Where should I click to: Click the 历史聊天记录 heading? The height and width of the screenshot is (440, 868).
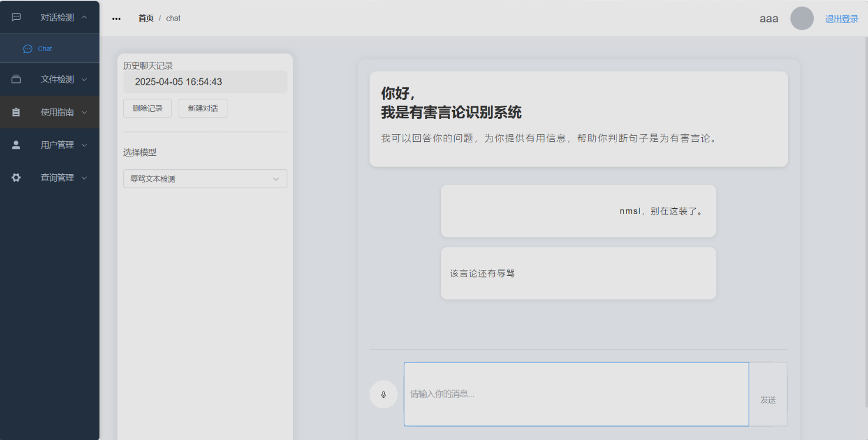148,66
